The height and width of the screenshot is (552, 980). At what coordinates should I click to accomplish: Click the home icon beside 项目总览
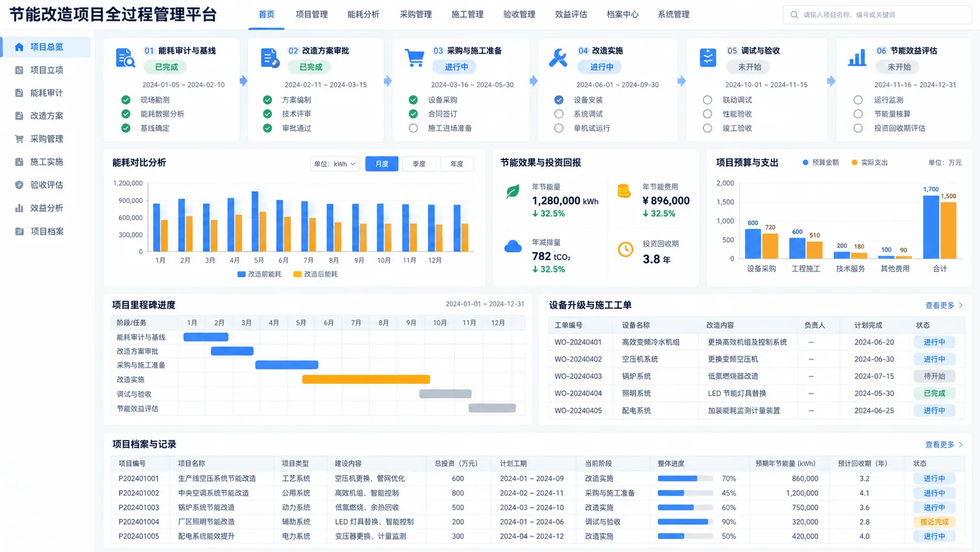pyautogui.click(x=19, y=47)
